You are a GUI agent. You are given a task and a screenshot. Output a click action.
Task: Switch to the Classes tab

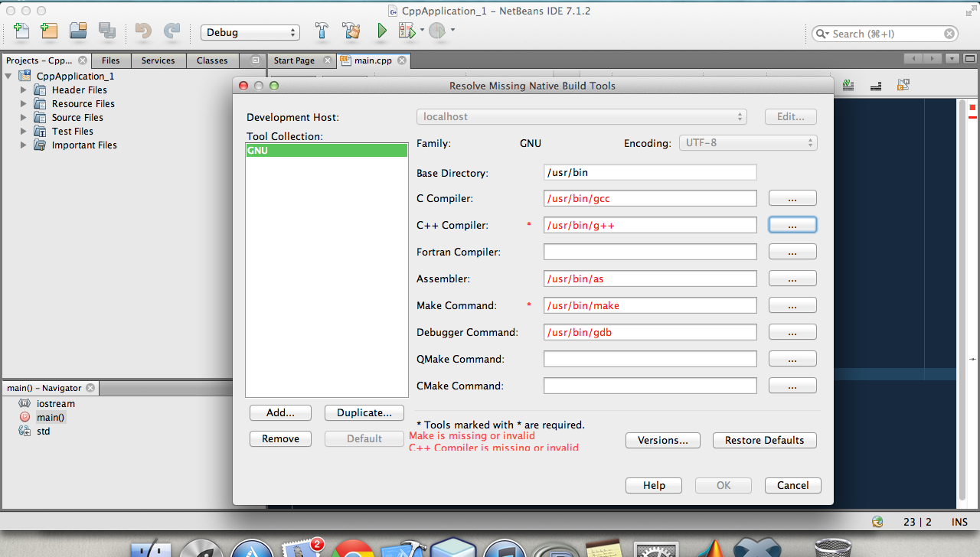212,60
